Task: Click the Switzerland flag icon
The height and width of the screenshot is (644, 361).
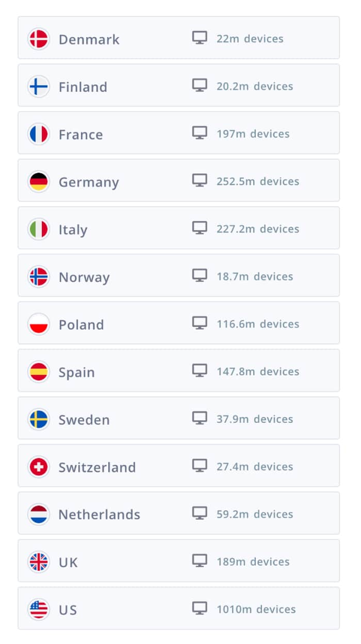Action: pyautogui.click(x=39, y=467)
